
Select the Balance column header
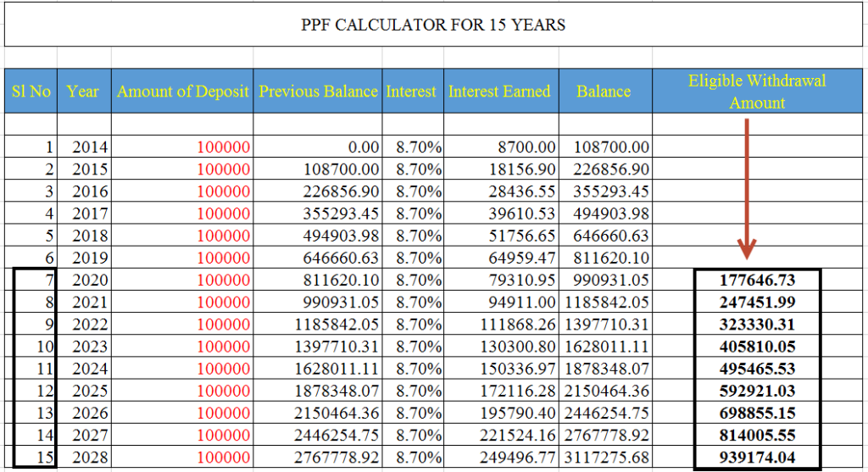tap(604, 92)
